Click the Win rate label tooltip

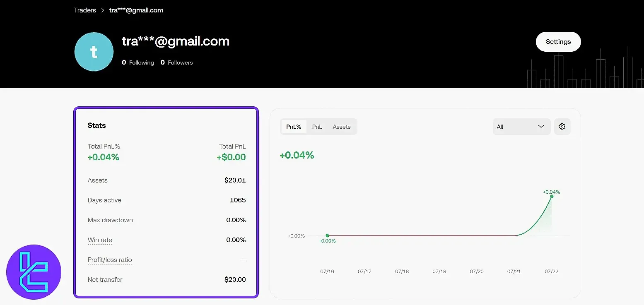[100, 240]
